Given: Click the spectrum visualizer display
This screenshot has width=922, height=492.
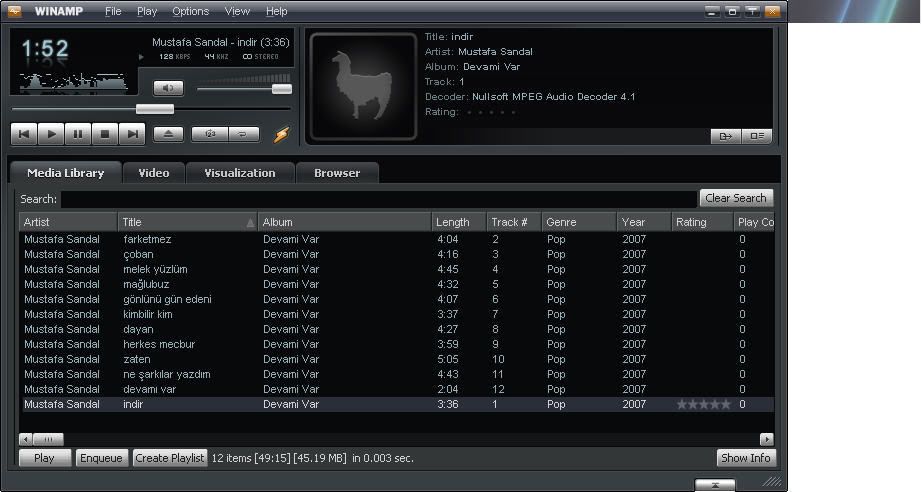Looking at the screenshot, I should point(74,82).
